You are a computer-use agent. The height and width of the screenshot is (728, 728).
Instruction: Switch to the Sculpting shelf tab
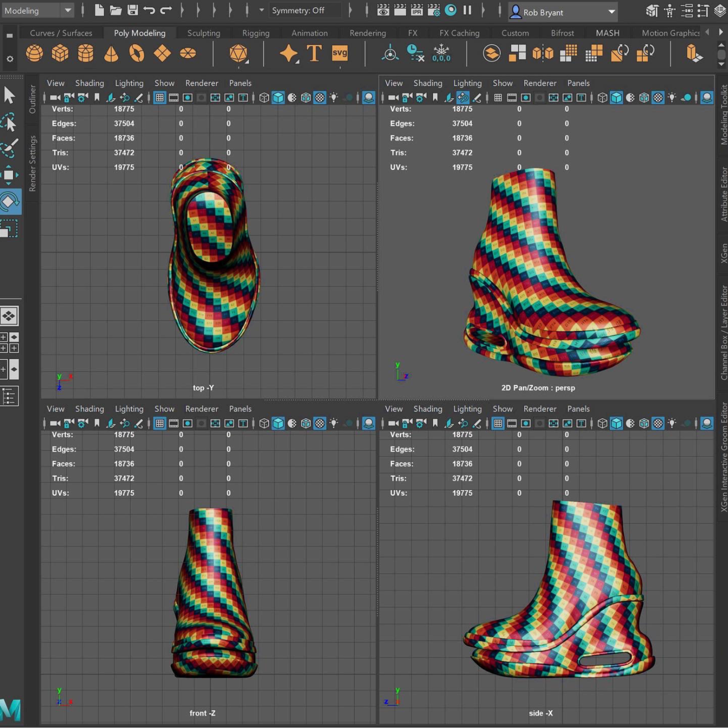point(203,33)
